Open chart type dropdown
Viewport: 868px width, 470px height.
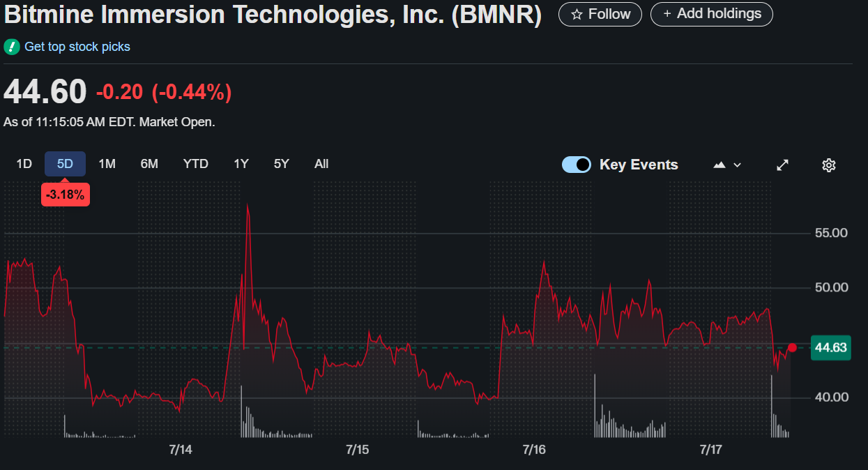click(x=727, y=165)
